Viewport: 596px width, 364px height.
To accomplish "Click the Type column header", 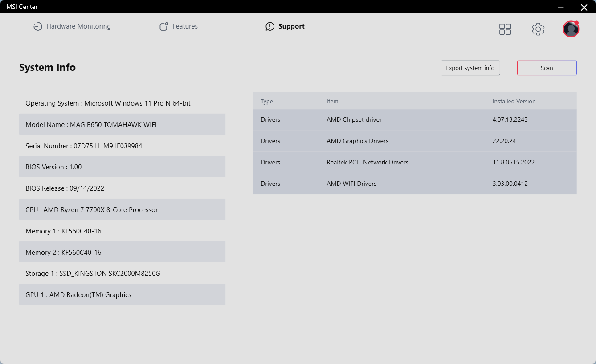I will pos(267,102).
